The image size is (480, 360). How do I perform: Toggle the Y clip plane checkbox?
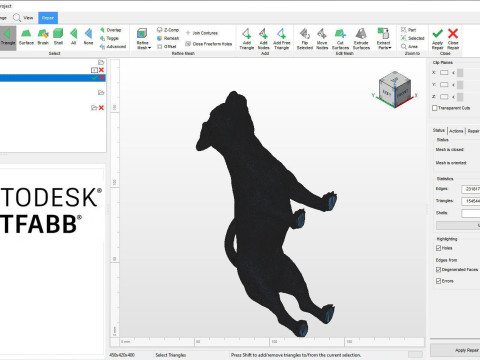tap(444, 85)
